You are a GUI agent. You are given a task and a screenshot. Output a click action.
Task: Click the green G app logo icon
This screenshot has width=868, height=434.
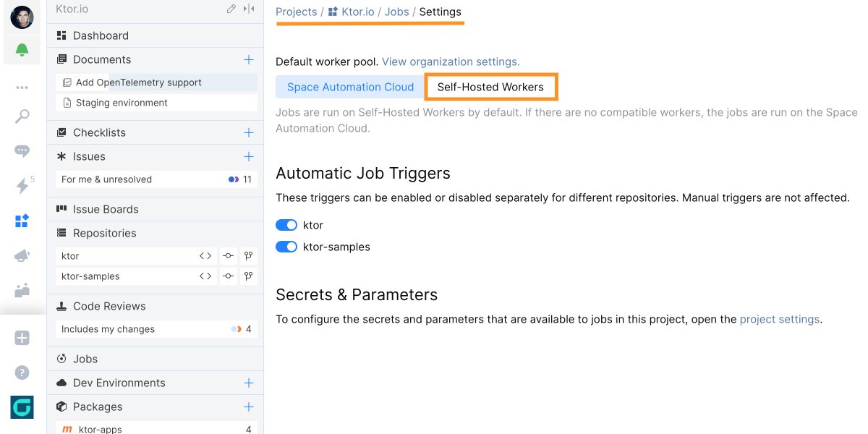(x=22, y=407)
